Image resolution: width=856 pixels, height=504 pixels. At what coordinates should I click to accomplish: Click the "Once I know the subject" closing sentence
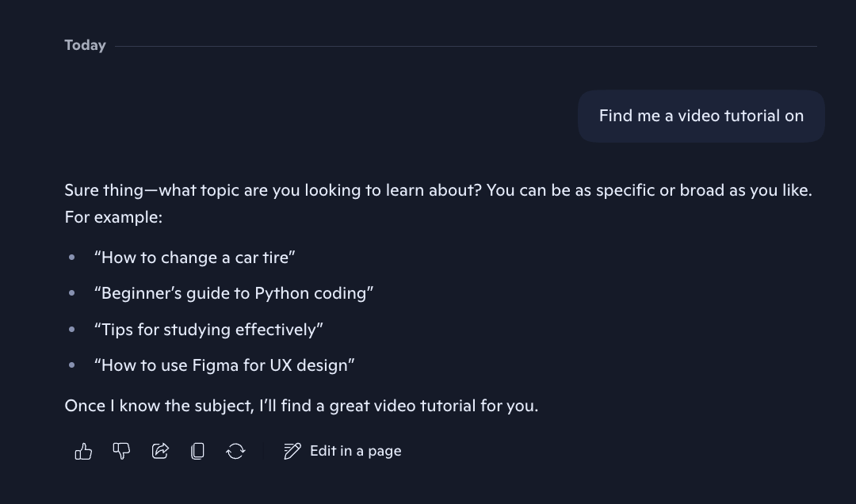(x=301, y=406)
